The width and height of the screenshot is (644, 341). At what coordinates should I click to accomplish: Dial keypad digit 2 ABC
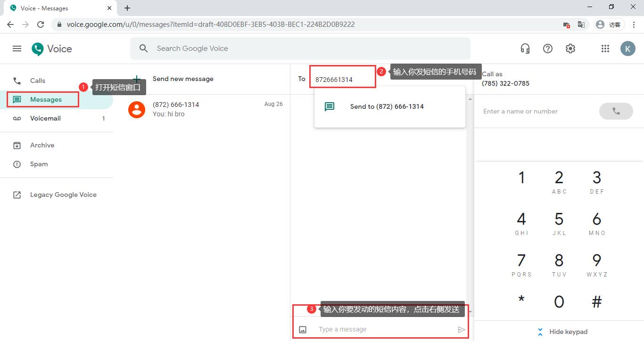click(x=559, y=182)
